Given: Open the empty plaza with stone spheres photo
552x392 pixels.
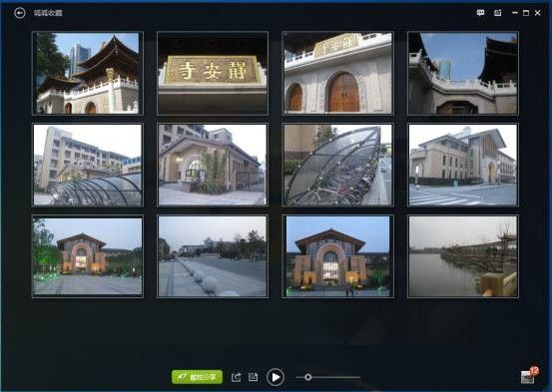Looking at the screenshot, I should point(213,256).
